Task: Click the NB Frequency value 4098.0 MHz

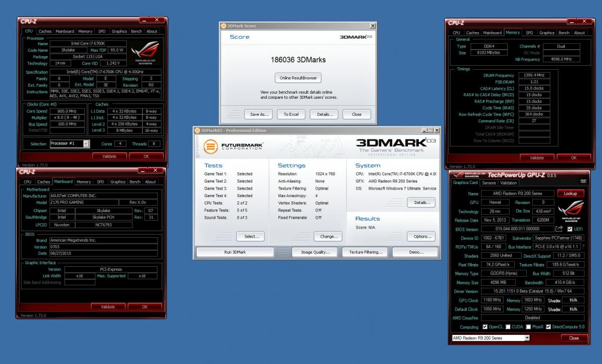Action: coord(561,59)
